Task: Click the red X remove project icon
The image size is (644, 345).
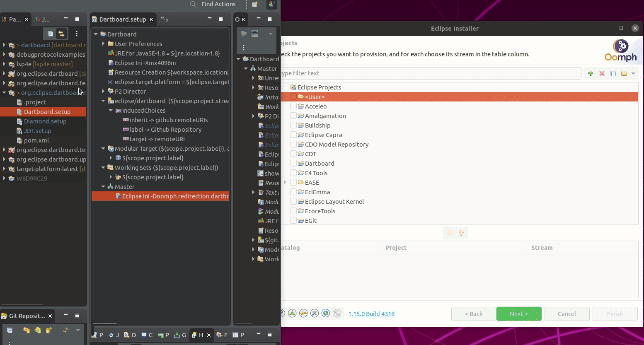Action: point(602,73)
